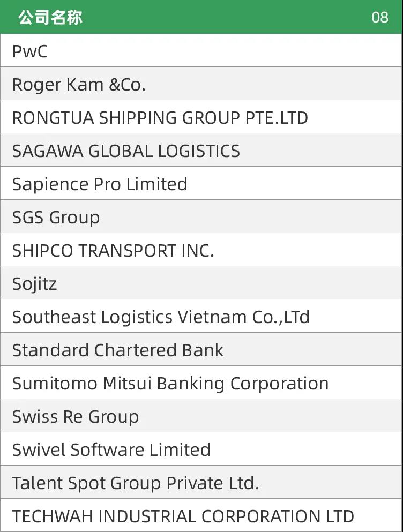Select the Sojitz row
Image resolution: width=403 pixels, height=532 pixels.
click(x=202, y=283)
